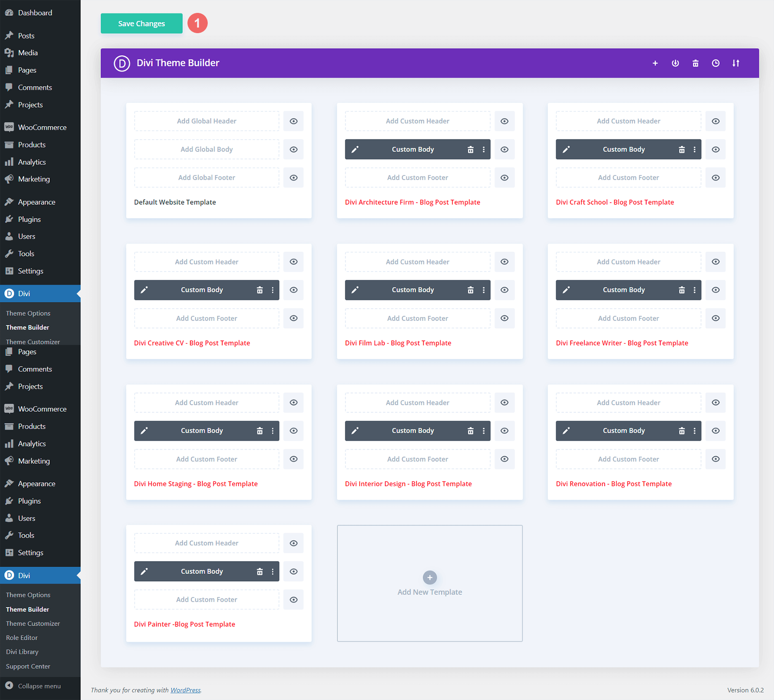Click Divi Craft School - Blog Post Template title
The height and width of the screenshot is (700, 774).
(x=615, y=202)
